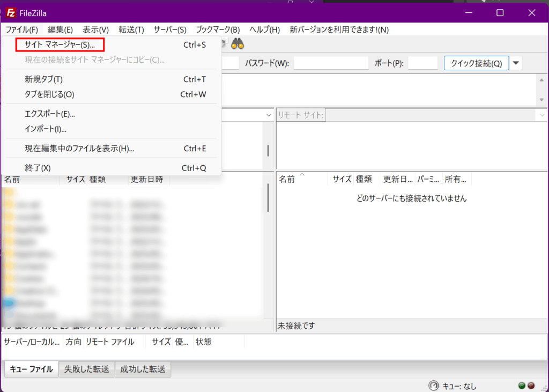
Task: Open the 表示(V) menu
Action: (x=95, y=30)
